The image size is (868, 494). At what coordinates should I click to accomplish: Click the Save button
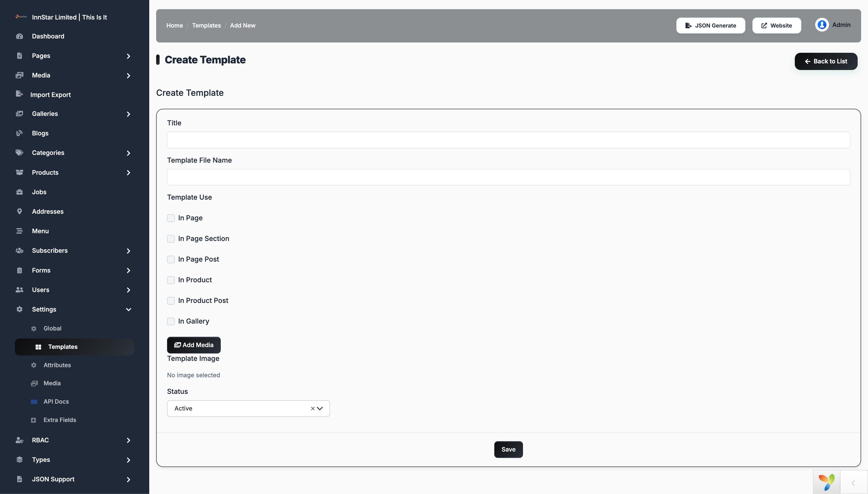509,450
